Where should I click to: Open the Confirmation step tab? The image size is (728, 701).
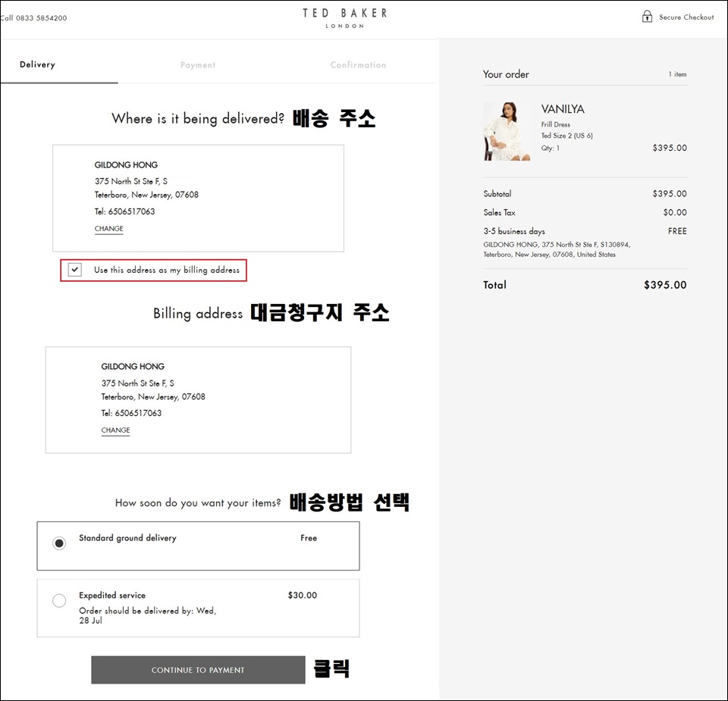[358, 65]
